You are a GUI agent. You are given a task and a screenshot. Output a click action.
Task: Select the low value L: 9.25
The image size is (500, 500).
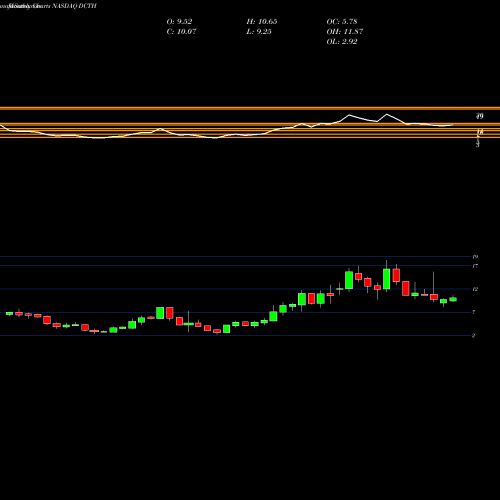pyautogui.click(x=259, y=32)
